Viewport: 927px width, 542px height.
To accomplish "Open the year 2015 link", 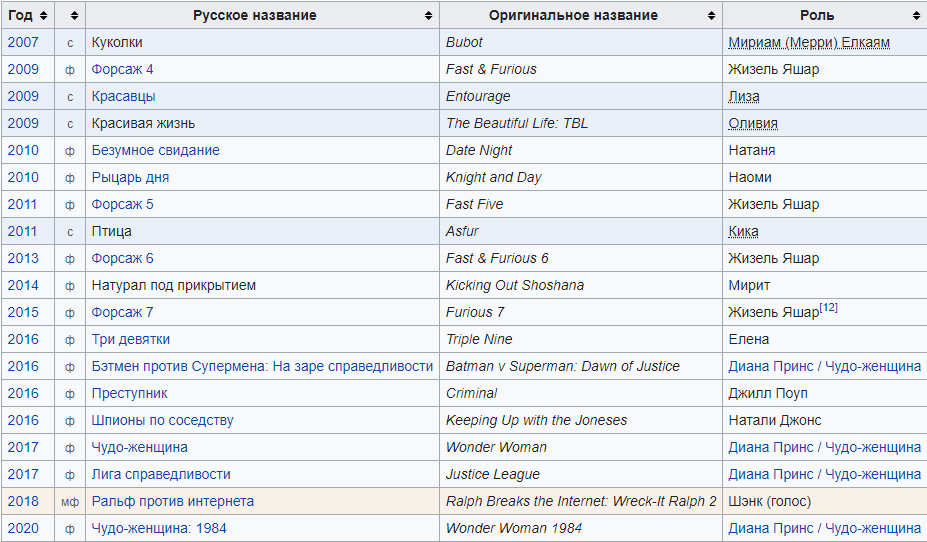I will click(x=23, y=312).
